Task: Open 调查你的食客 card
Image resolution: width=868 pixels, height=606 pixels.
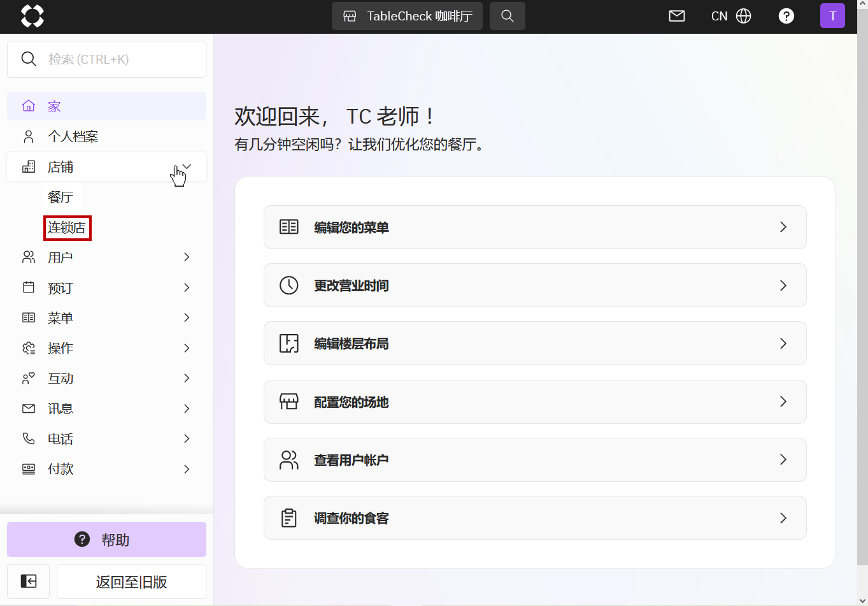Action: [x=535, y=517]
